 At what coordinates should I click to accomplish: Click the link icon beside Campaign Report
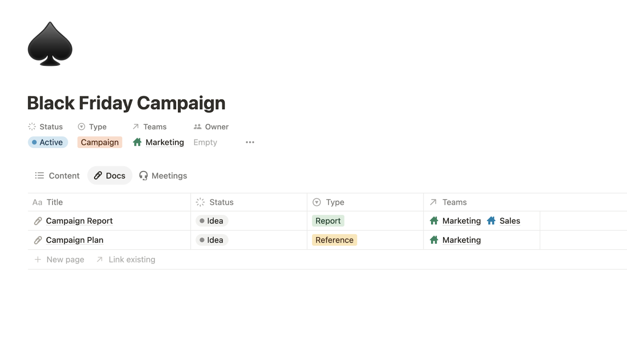coord(38,221)
